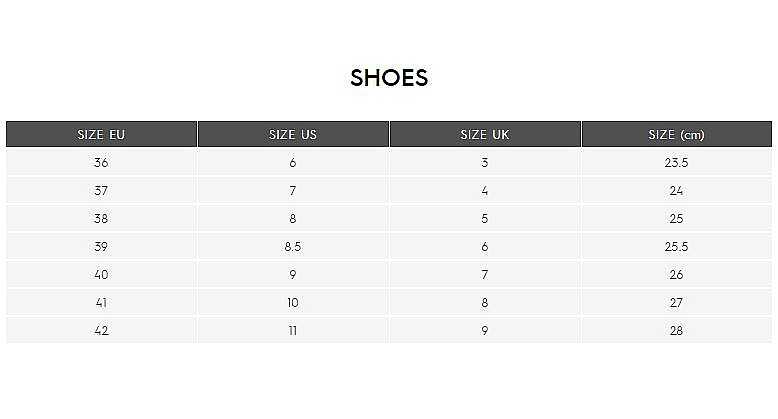Image resolution: width=778 pixels, height=419 pixels.
Task: Click the SIZE UK column header
Action: (485, 135)
